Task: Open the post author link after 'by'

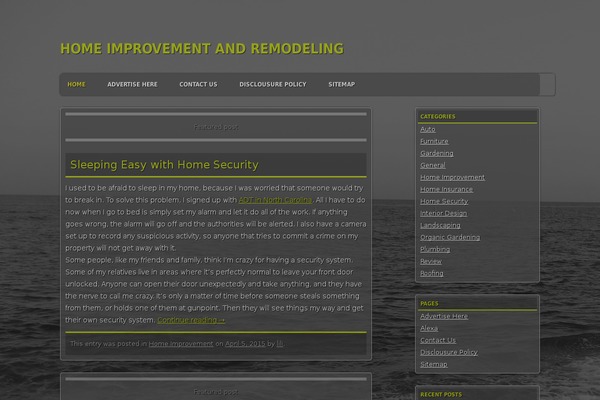Action: (x=280, y=344)
